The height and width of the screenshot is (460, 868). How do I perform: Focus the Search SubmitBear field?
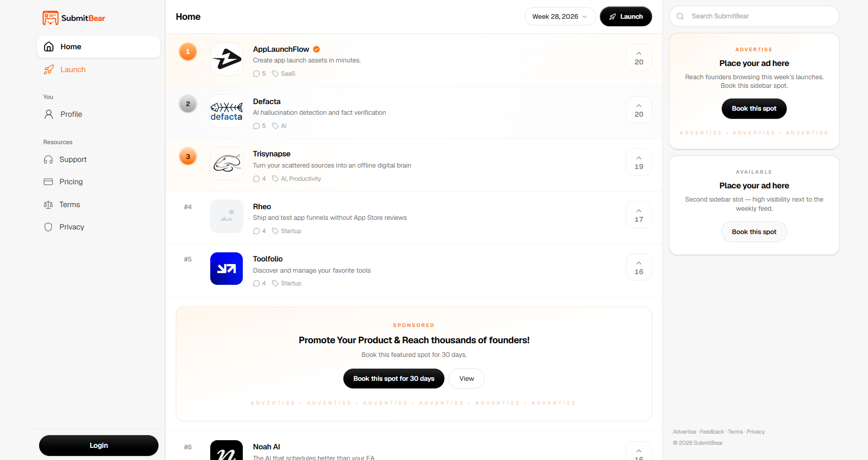[x=754, y=16]
